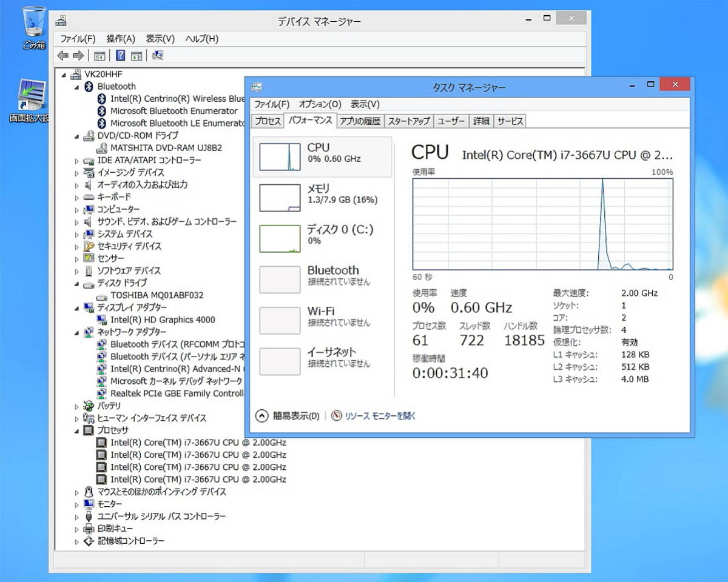Switch to the 詳細 tab
The width and height of the screenshot is (728, 582).
(x=481, y=121)
